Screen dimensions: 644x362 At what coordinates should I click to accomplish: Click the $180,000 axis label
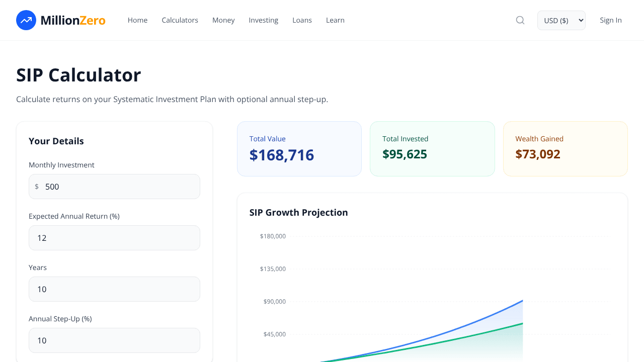(x=273, y=236)
